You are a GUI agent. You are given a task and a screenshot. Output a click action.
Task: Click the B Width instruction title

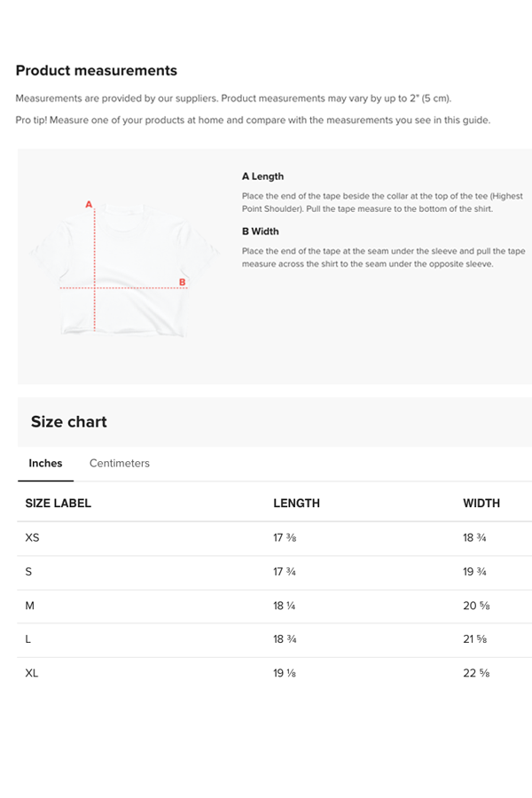[x=260, y=231]
